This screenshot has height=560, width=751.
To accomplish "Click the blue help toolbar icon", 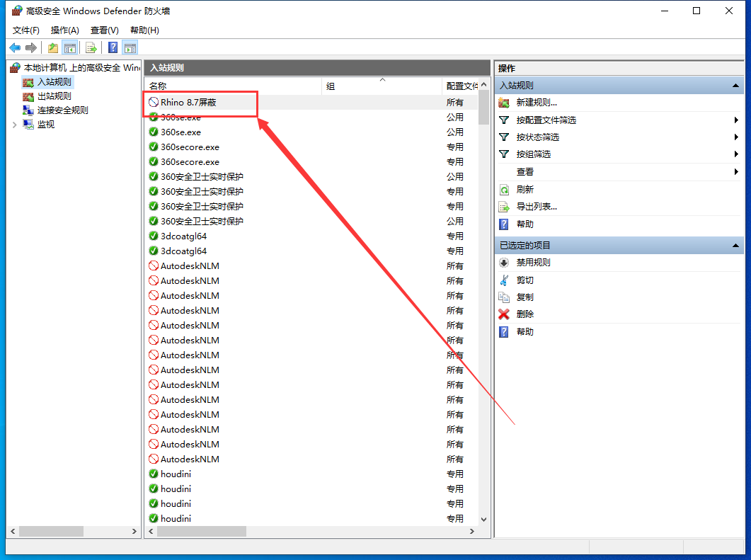I will tap(113, 48).
